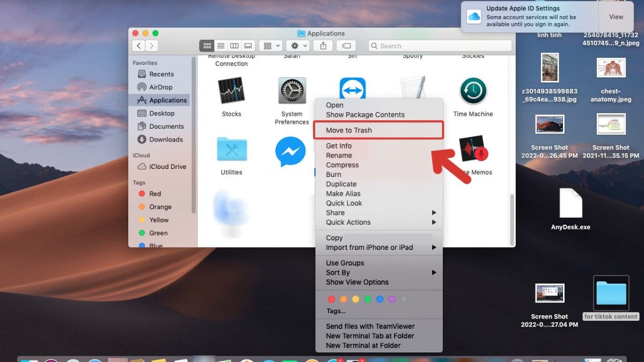Open the gear action menu
The height and width of the screenshot is (362, 644).
coord(297,46)
